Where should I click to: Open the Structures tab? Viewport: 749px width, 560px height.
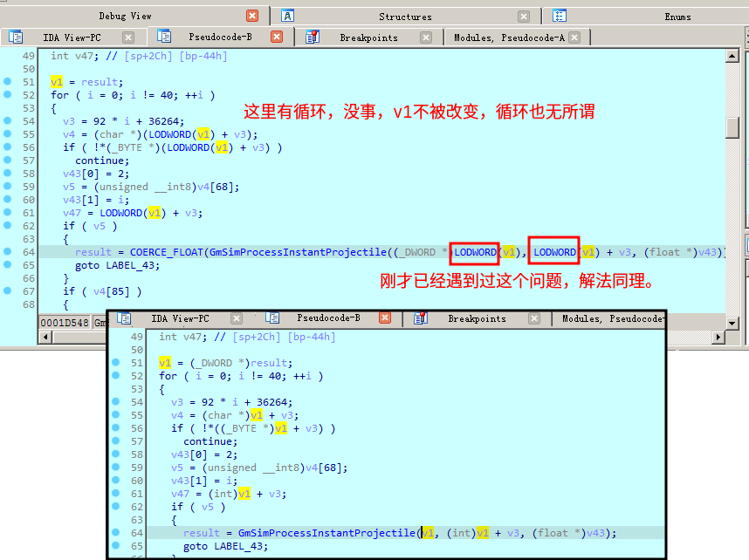coord(405,17)
